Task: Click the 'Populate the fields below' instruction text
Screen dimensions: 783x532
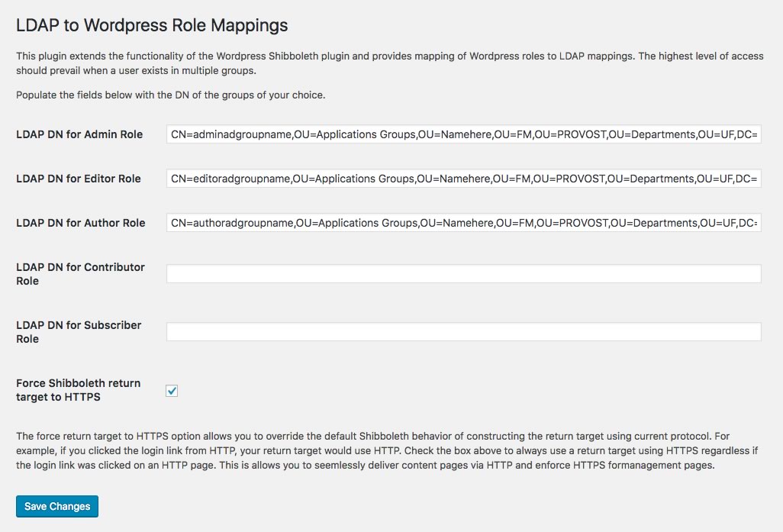Action: 171,95
